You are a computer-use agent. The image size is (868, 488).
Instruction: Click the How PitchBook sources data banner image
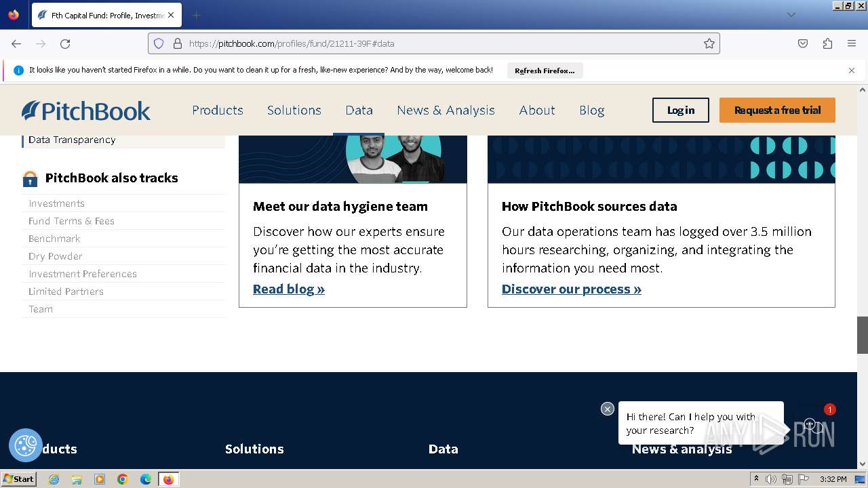661,159
